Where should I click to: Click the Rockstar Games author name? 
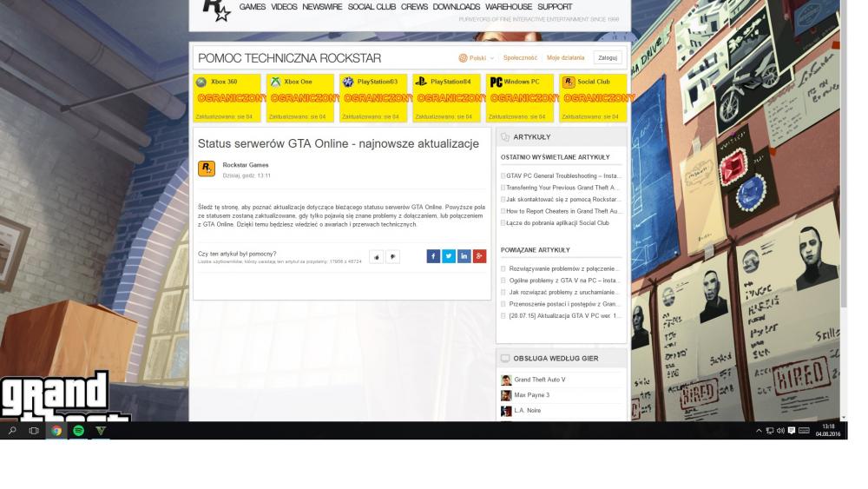[x=246, y=165]
